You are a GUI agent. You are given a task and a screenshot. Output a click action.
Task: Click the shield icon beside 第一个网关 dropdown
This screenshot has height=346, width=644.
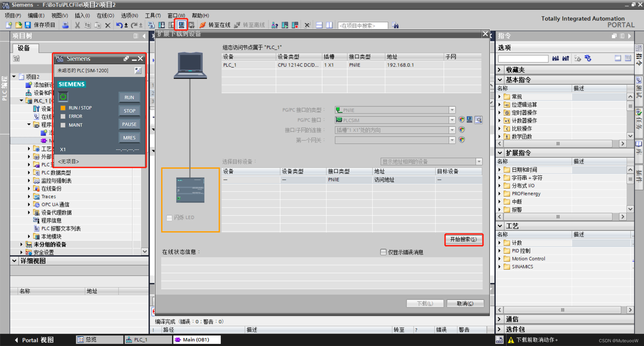click(x=462, y=140)
